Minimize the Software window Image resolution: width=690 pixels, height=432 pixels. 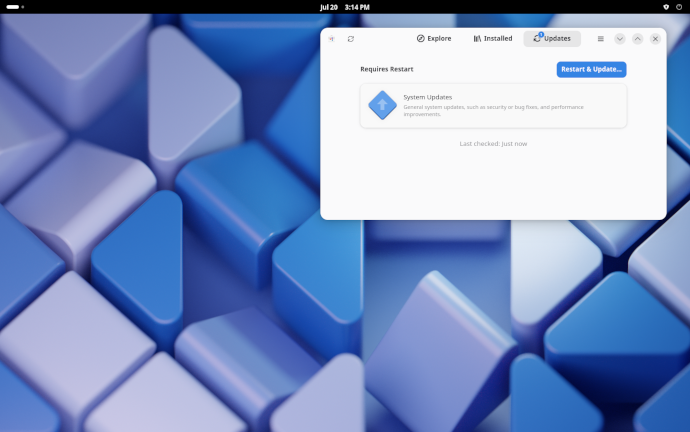click(620, 39)
